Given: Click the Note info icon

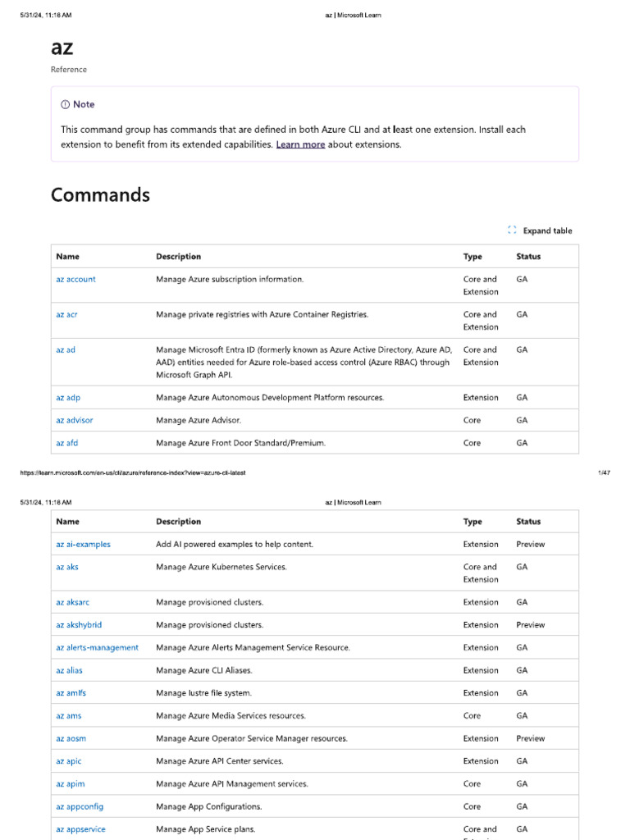Looking at the screenshot, I should coord(65,104).
